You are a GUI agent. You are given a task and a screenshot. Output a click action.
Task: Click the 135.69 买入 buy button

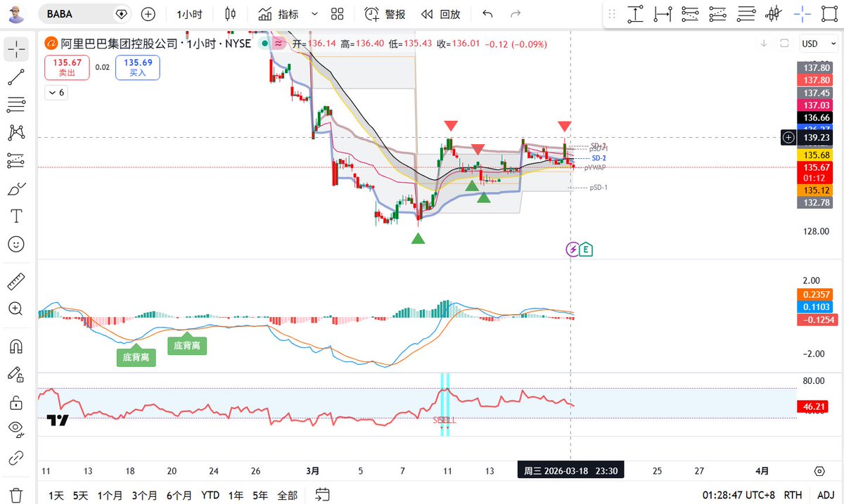tap(137, 67)
